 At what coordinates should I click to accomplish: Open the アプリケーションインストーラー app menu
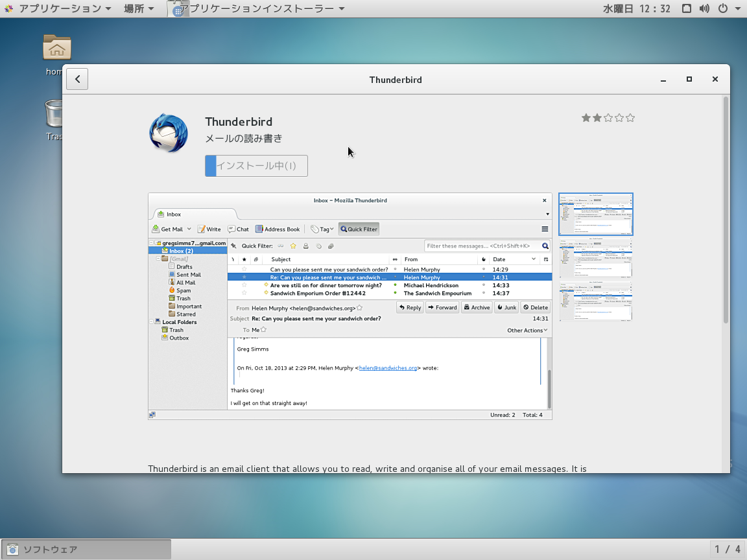[257, 8]
